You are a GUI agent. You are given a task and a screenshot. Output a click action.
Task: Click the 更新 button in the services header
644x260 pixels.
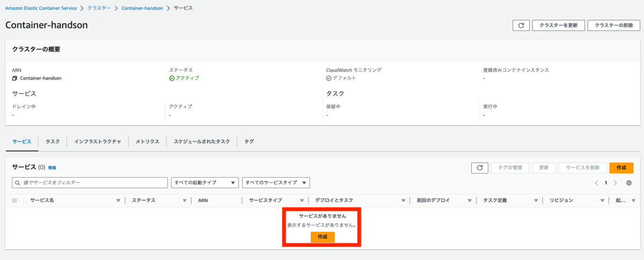pos(544,168)
